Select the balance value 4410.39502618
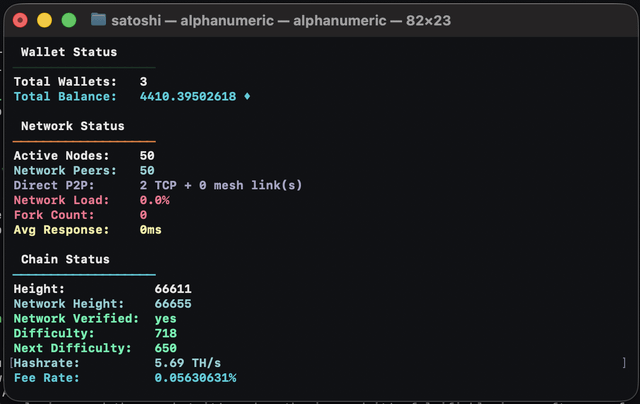This screenshot has height=404, width=640. 188,97
